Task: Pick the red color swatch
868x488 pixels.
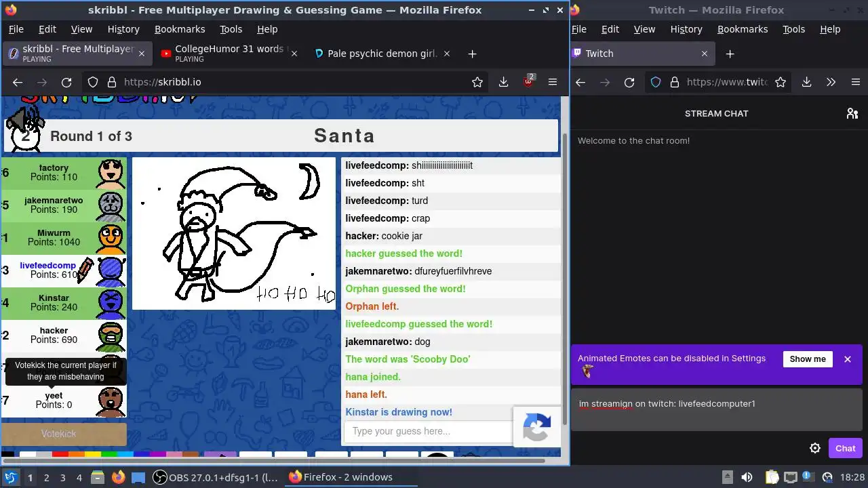Action: (60, 454)
